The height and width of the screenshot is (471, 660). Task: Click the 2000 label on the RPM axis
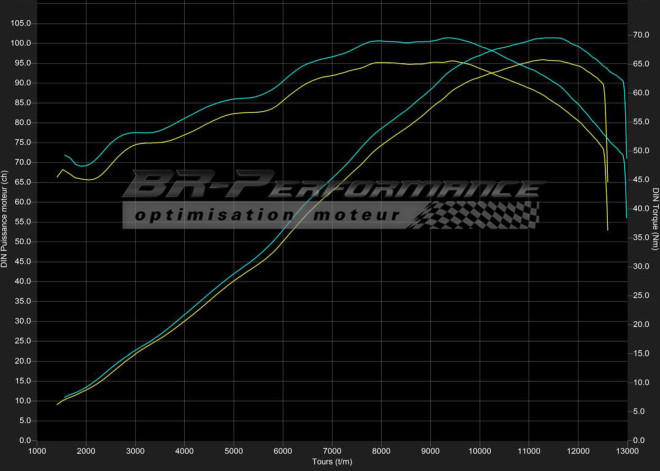click(86, 451)
